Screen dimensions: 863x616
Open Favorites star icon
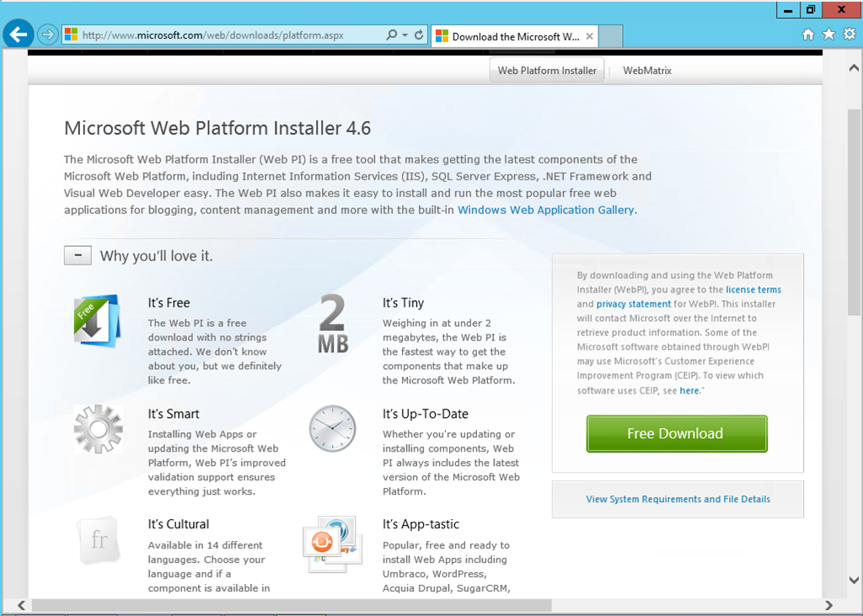tap(829, 35)
